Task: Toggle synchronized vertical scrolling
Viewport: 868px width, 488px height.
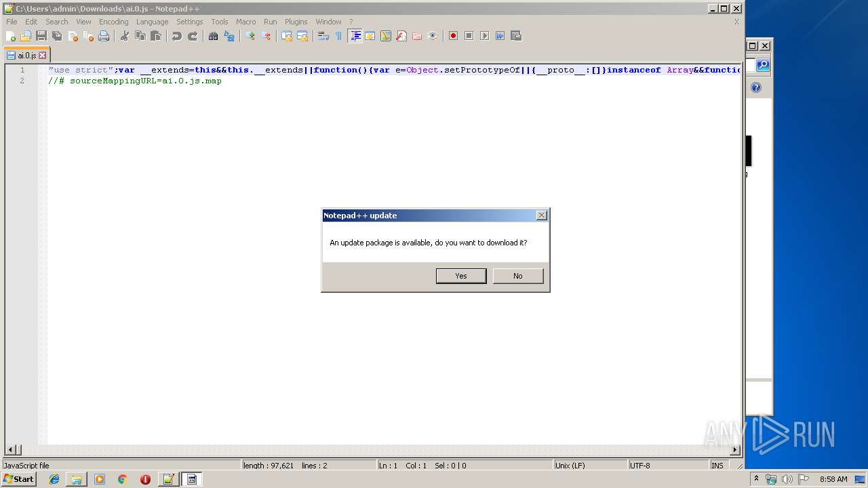Action: tap(287, 36)
